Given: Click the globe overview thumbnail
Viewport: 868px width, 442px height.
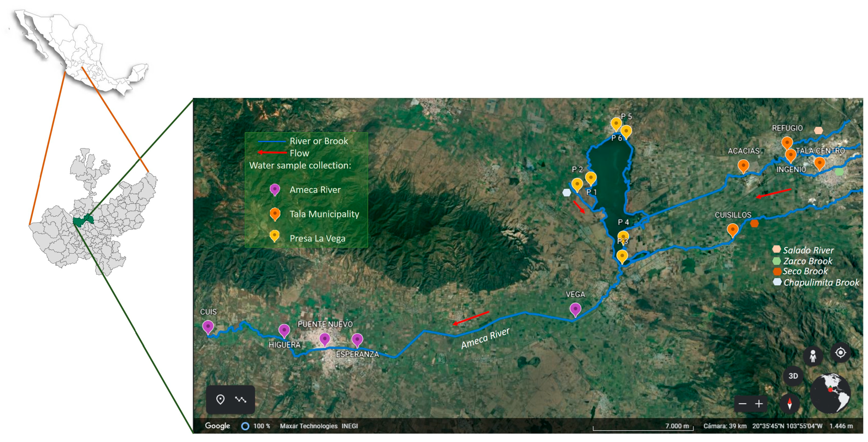Looking at the screenshot, I should 830,393.
